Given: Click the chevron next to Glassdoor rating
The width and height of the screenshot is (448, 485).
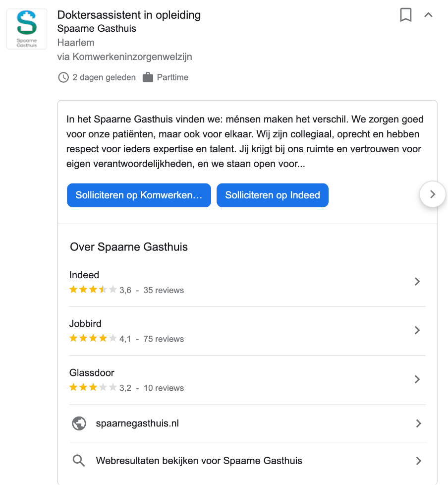Looking at the screenshot, I should tap(417, 379).
